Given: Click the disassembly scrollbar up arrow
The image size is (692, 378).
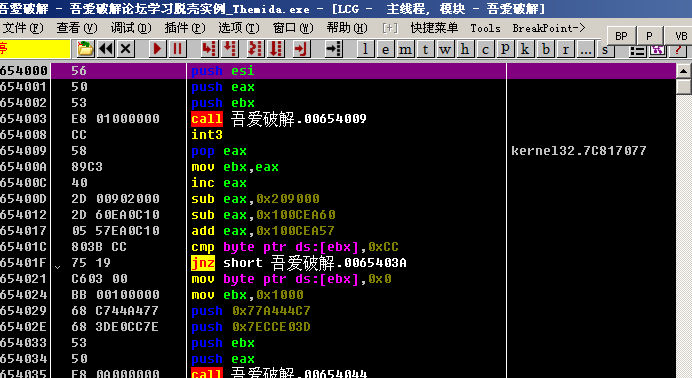Looking at the screenshot, I should [684, 71].
